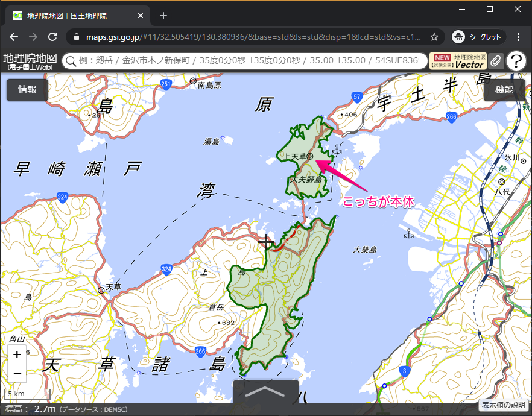532x416 pixels.
Task: Zoom out the map with minus button
Action: [x=17, y=373]
